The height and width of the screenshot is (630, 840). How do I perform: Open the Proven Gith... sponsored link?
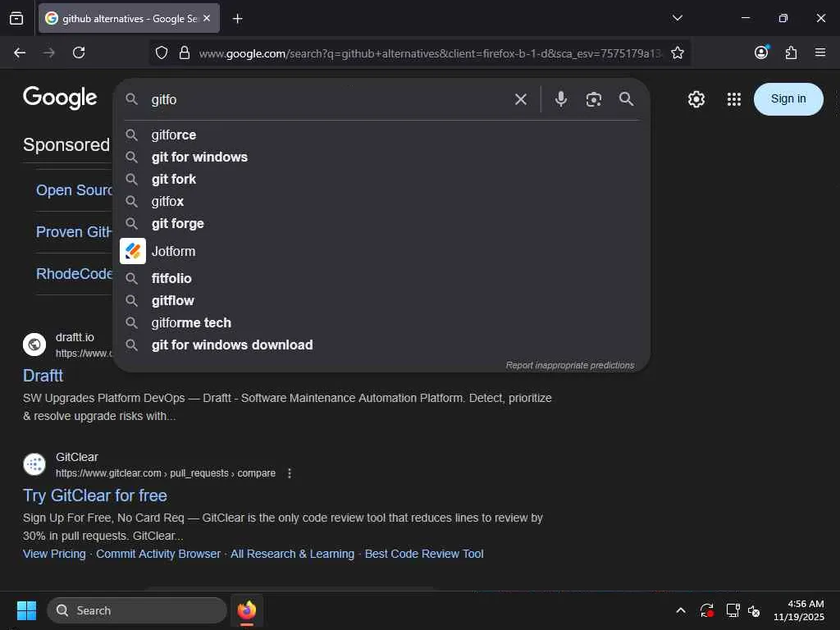click(74, 232)
